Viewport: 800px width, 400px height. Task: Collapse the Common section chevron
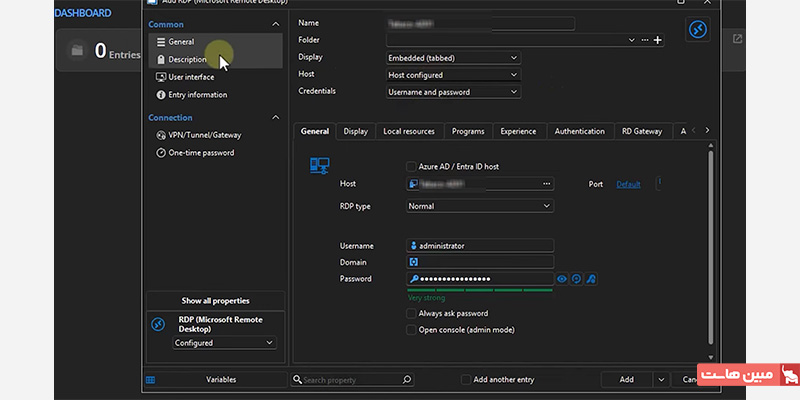(276, 24)
